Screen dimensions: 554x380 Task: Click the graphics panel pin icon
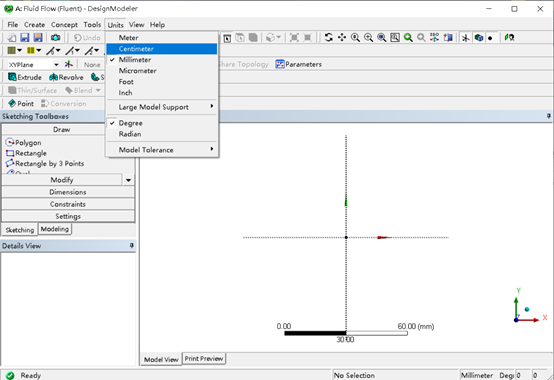tap(548, 116)
